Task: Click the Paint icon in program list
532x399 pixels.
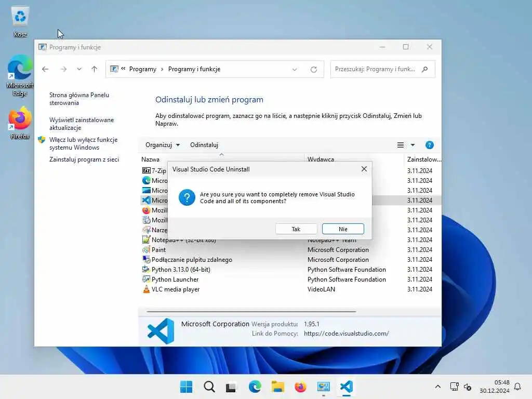Action: click(x=146, y=250)
